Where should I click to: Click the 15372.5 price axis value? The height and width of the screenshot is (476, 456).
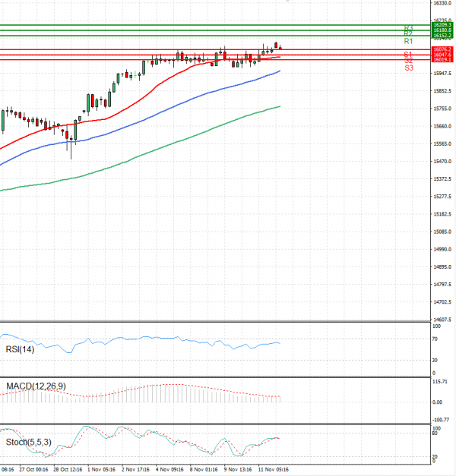coord(442,179)
